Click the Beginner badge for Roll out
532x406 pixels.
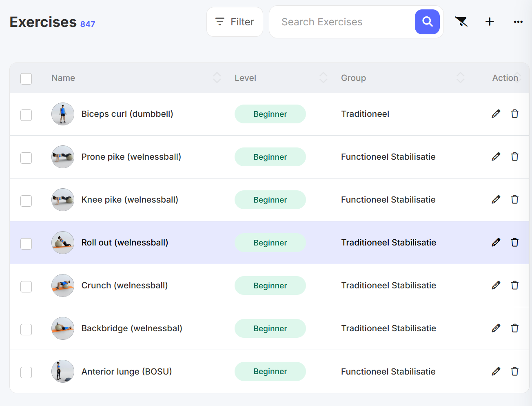270,243
